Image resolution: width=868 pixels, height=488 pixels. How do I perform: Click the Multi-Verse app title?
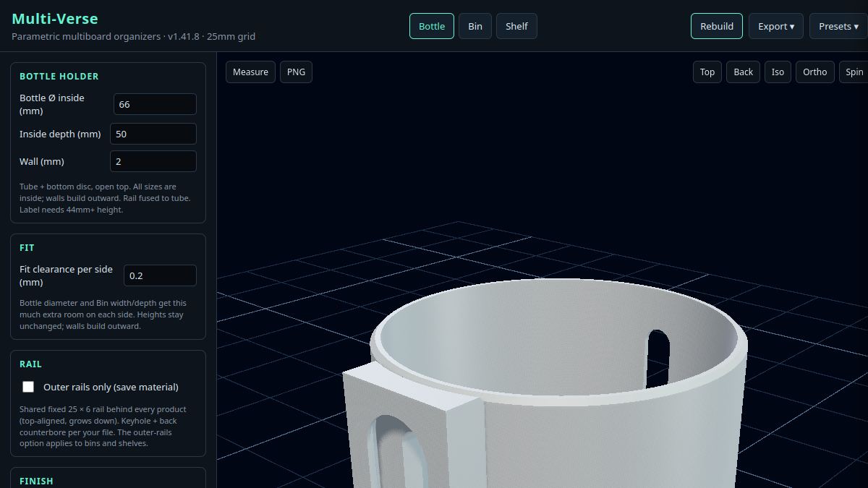click(55, 19)
